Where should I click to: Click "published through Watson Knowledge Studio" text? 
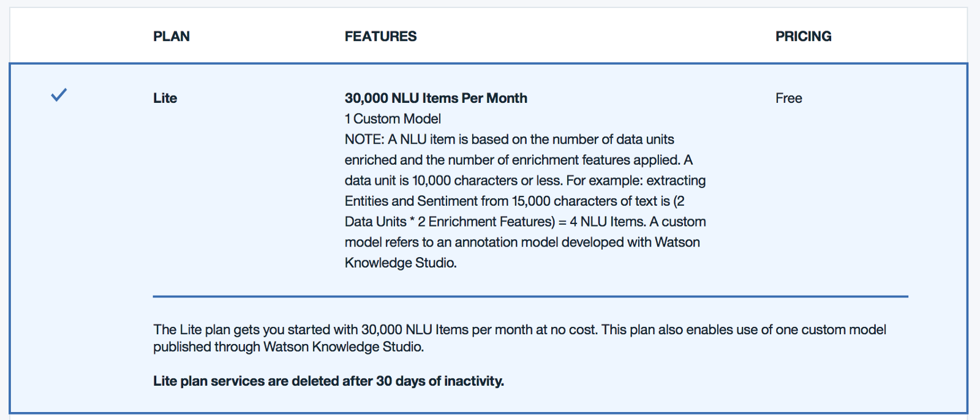(x=288, y=347)
